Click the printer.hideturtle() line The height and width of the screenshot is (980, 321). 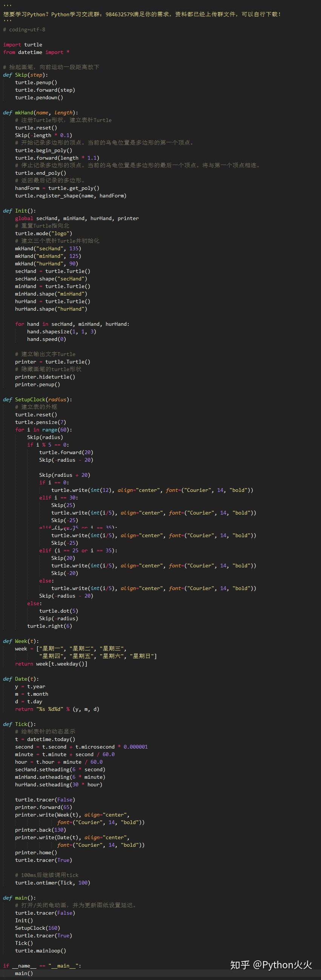click(45, 377)
